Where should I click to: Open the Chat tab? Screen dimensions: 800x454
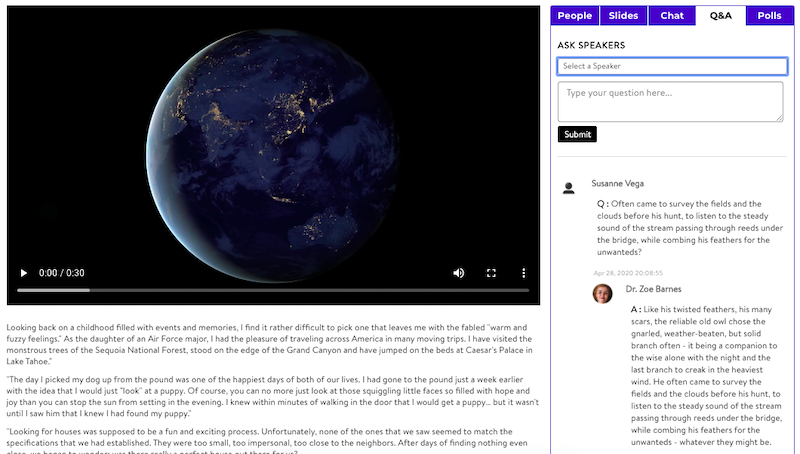(672, 15)
